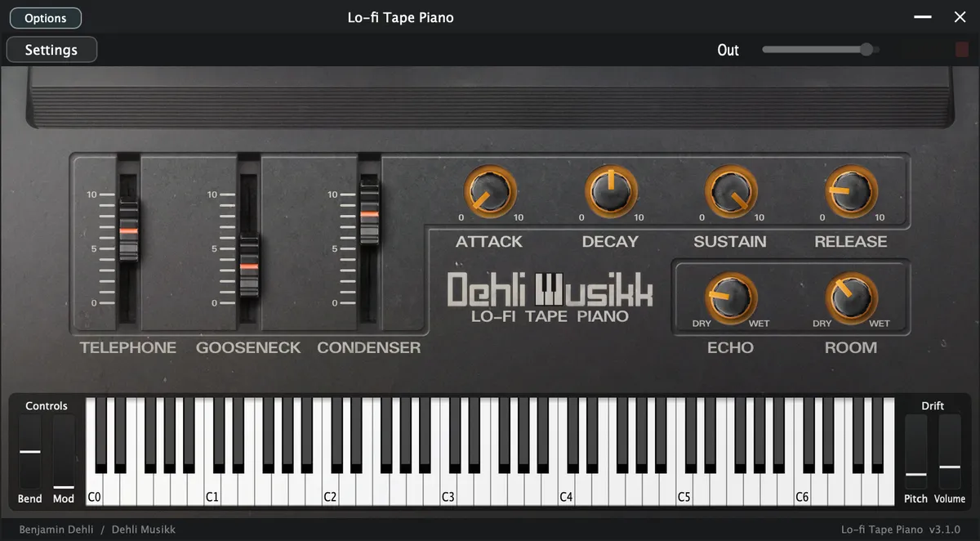Click the CONDENSER label
The image size is (980, 541).
pyautogui.click(x=369, y=347)
